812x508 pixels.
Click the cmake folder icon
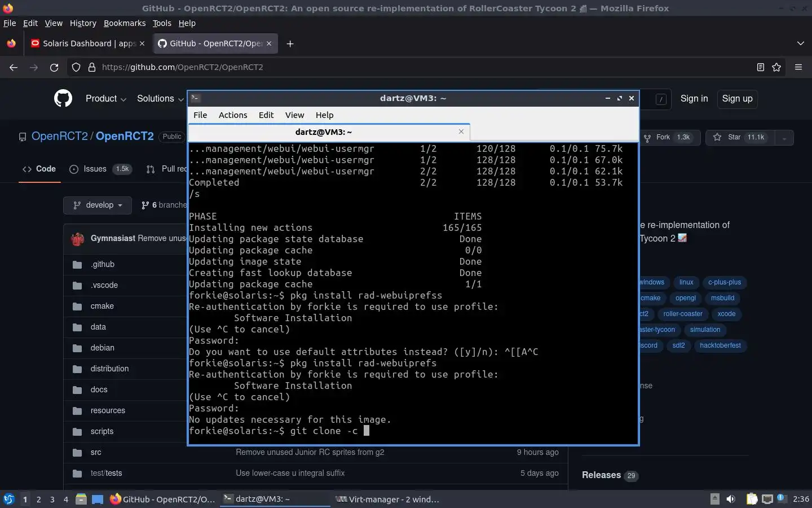click(77, 306)
